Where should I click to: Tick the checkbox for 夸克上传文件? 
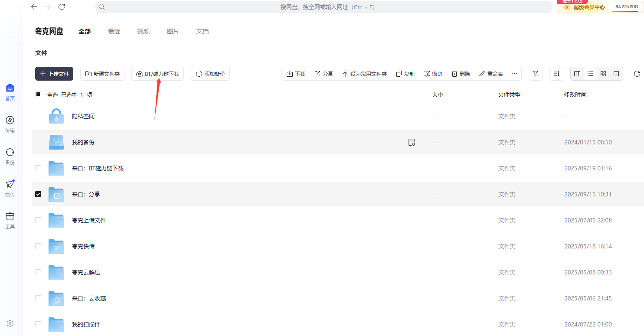click(38, 220)
